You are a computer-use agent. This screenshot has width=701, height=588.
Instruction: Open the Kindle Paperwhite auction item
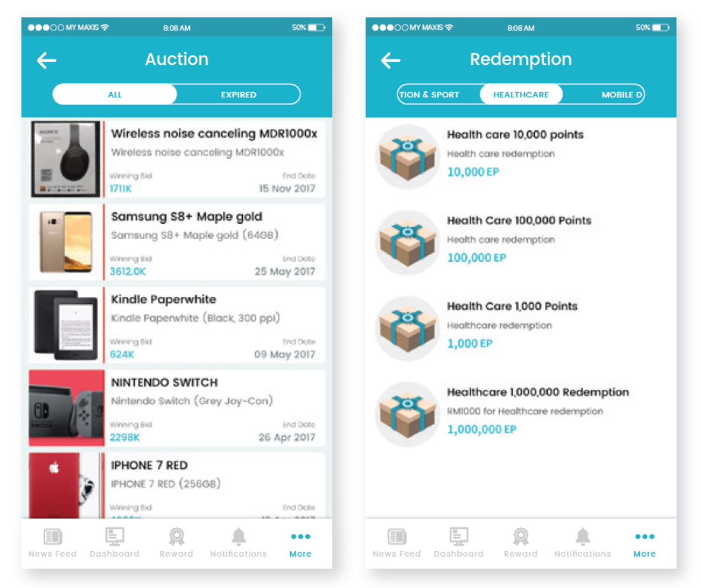[x=177, y=325]
